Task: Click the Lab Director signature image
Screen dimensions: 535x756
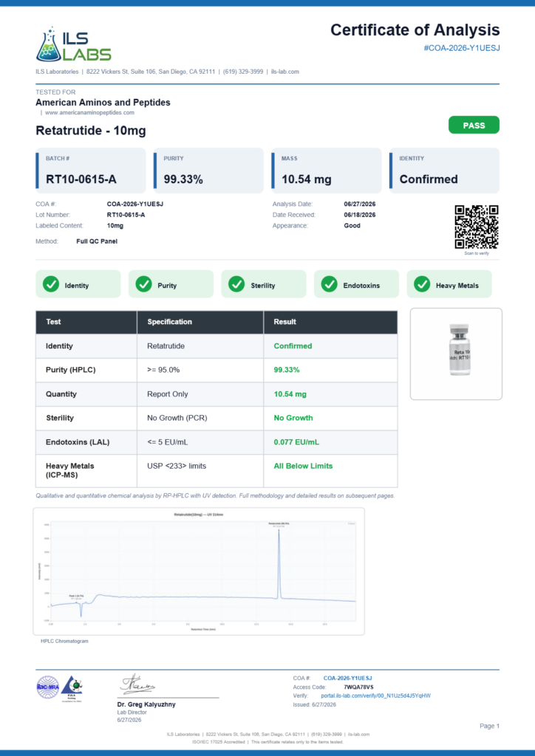Action: [138, 684]
